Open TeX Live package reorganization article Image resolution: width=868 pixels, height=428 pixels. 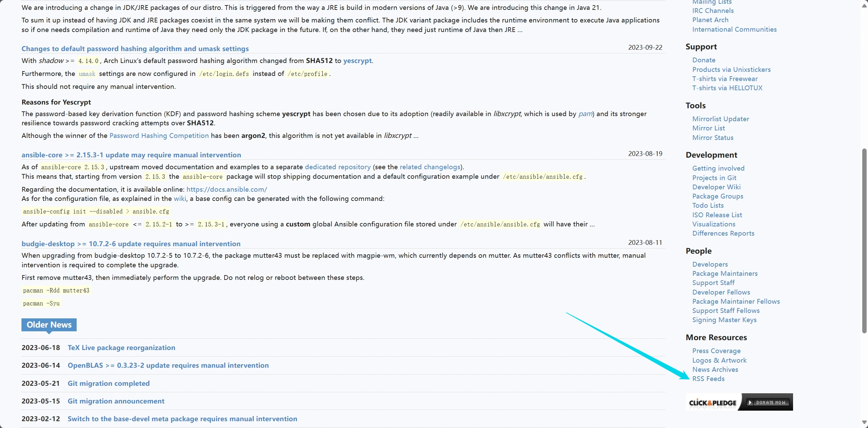tap(121, 348)
